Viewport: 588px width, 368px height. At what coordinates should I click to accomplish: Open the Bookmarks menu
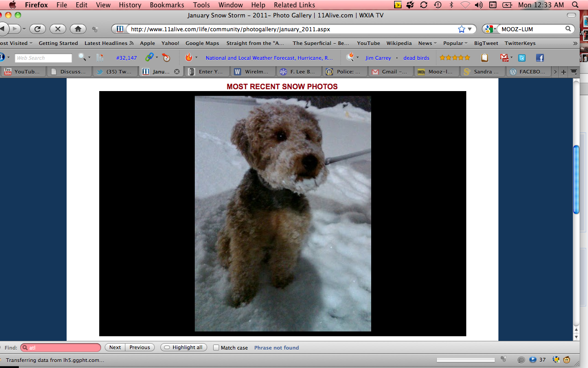167,5
